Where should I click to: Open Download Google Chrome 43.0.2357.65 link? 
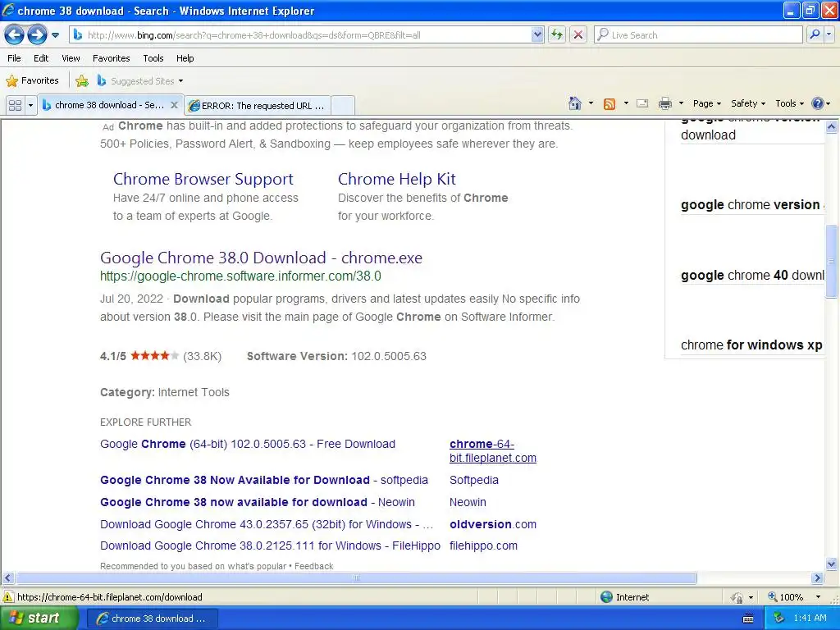point(267,524)
